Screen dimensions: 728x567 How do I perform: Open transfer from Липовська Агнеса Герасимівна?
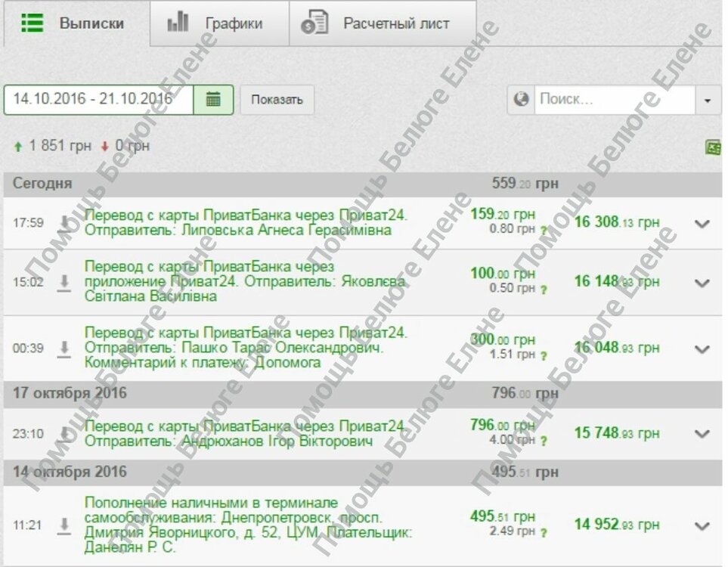pos(246,223)
